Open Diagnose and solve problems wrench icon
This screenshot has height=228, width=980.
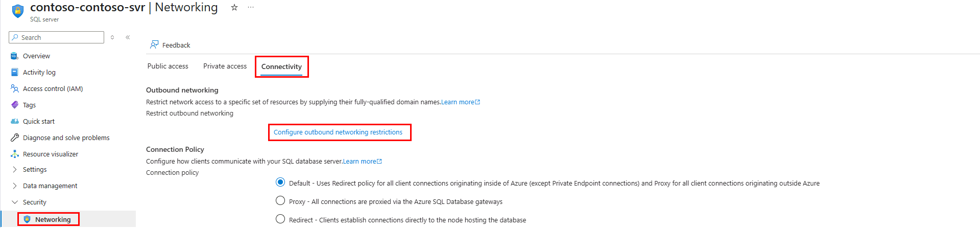click(15, 138)
